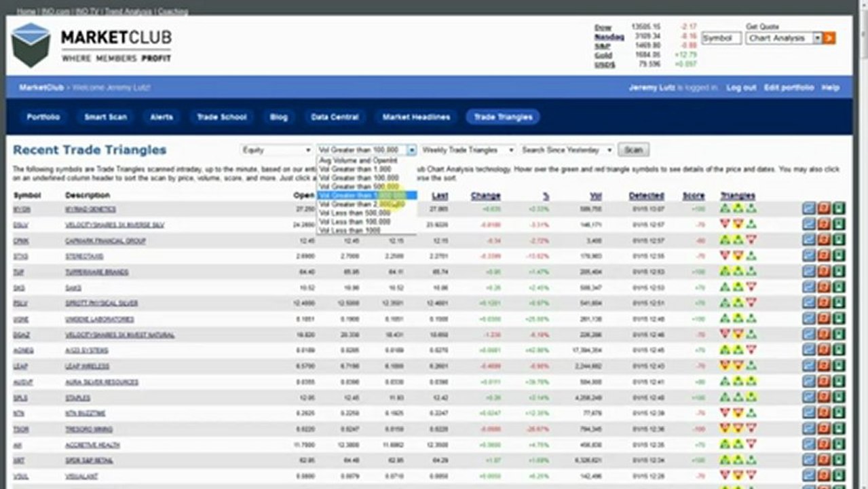Click first trade triangle in Myriad Genetics row
Screen dimensions: 868x489
click(x=725, y=209)
